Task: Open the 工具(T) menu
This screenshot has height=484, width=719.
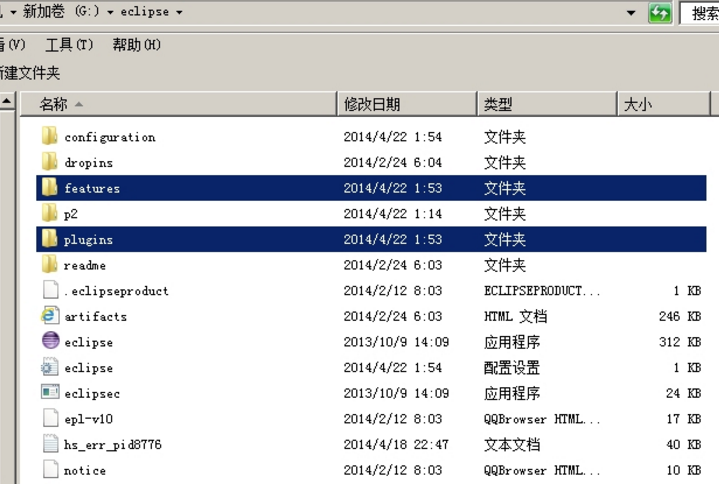Action: pyautogui.click(x=69, y=44)
